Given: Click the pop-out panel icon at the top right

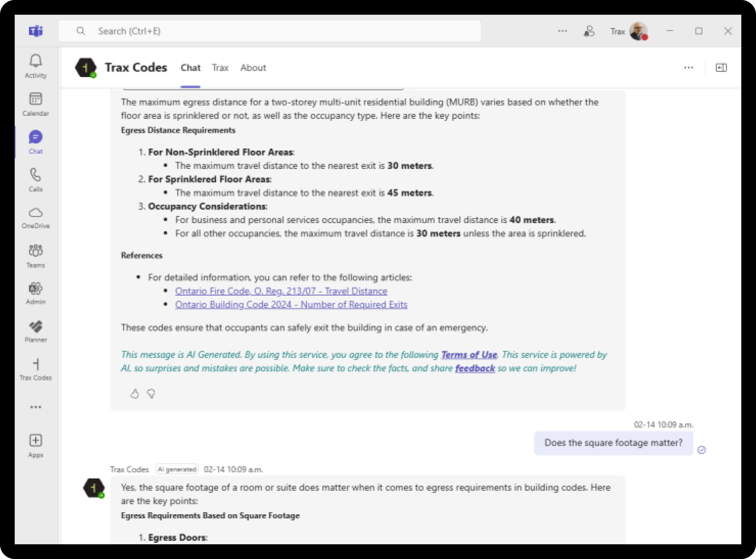Looking at the screenshot, I should click(721, 68).
